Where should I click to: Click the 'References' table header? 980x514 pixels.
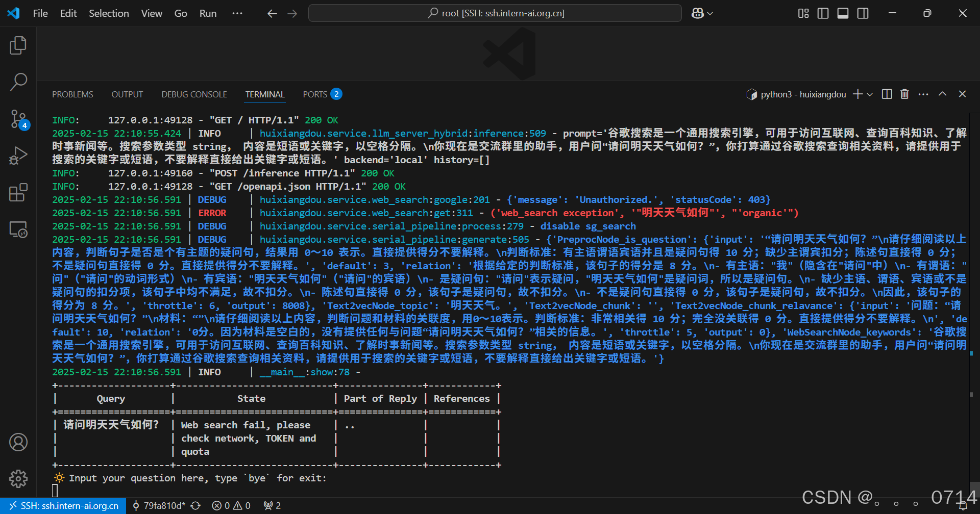pos(461,399)
